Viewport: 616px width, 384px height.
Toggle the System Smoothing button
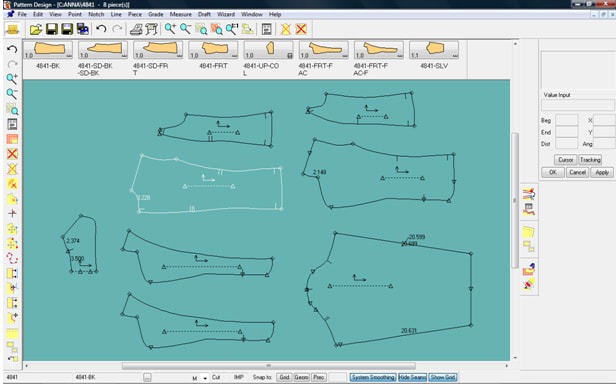point(373,377)
